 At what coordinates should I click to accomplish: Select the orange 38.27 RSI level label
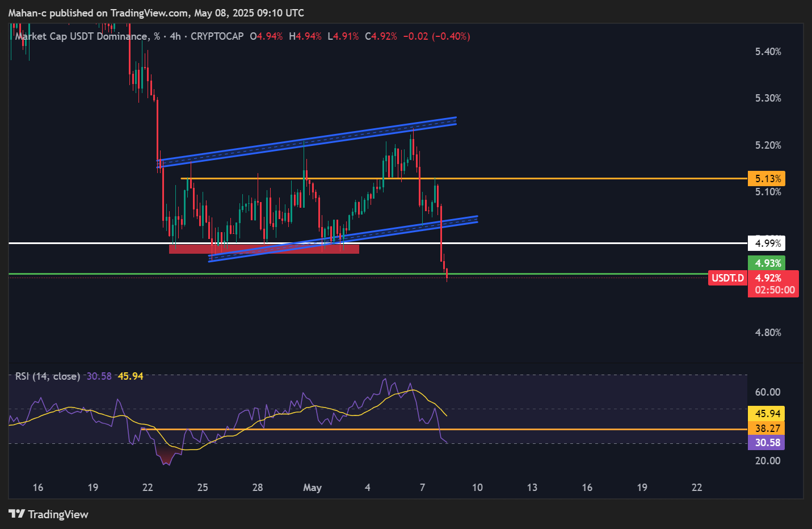point(767,429)
